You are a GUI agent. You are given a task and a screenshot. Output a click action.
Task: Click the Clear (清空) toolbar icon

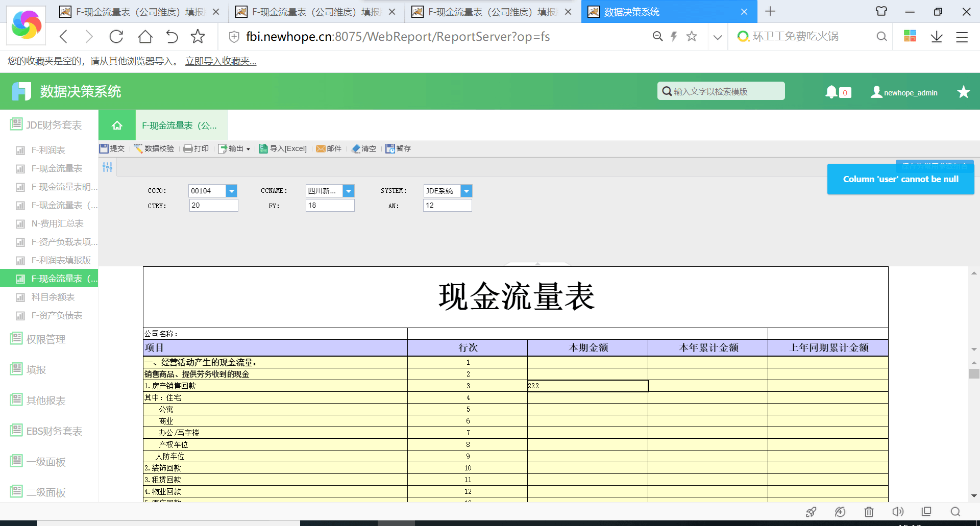[356, 148]
